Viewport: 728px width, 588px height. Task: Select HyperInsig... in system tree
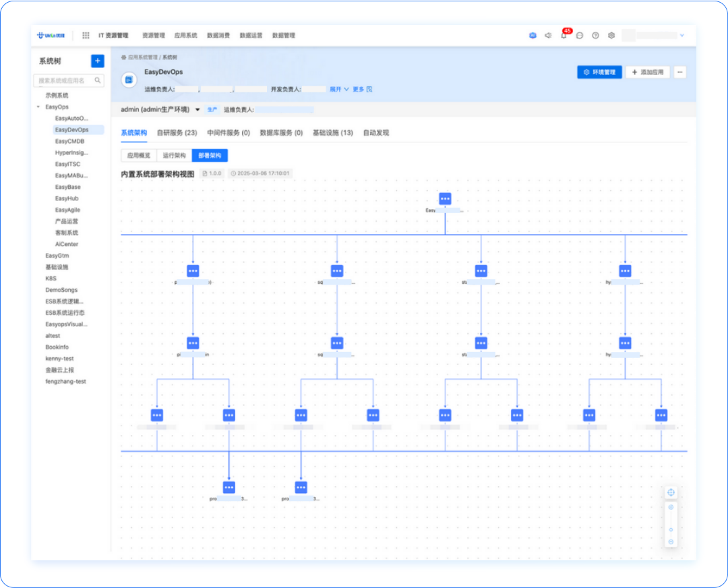(71, 153)
